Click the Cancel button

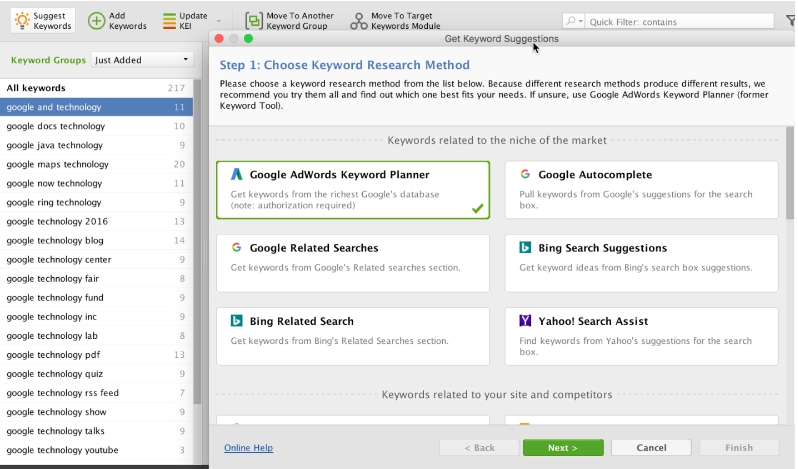point(651,448)
